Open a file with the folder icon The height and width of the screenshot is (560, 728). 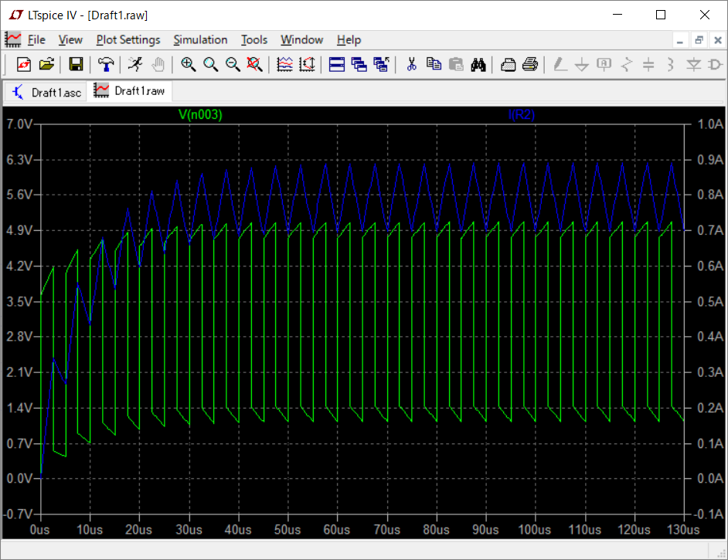pos(46,64)
